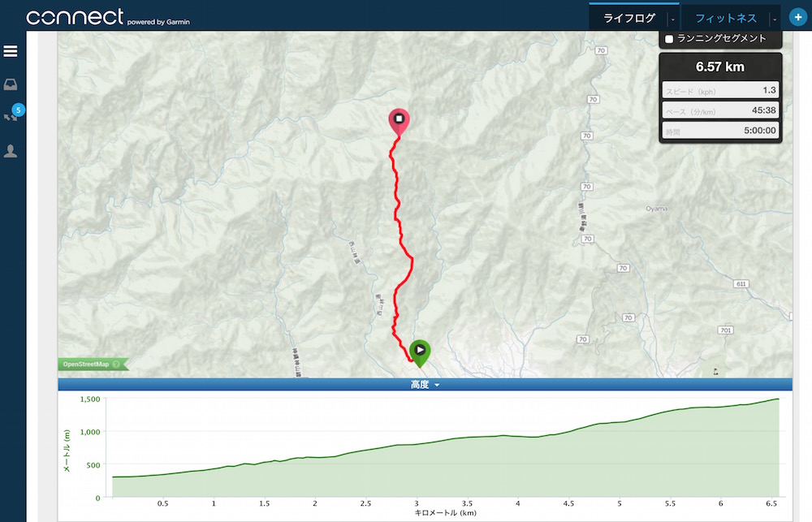Open sync notifications with badge 5
Image resolution: width=812 pixels, height=522 pixels.
pos(12,113)
